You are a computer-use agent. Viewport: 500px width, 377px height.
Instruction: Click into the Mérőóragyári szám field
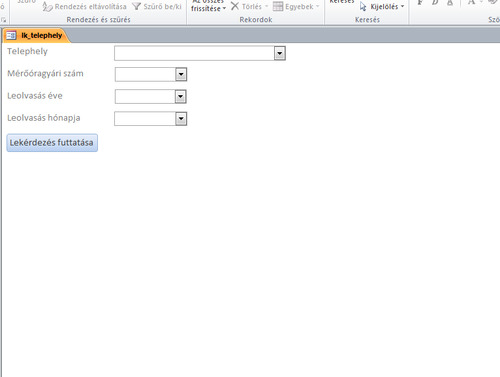(145, 74)
